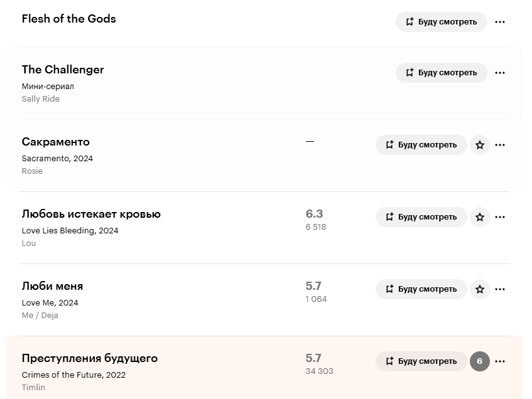Image resolution: width=532 pixels, height=399 pixels.
Task: Click star rating icon for Люби меня
Action: click(479, 289)
